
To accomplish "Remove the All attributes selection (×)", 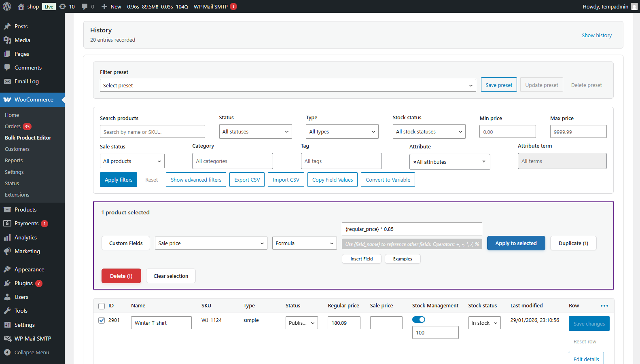I will (415, 162).
